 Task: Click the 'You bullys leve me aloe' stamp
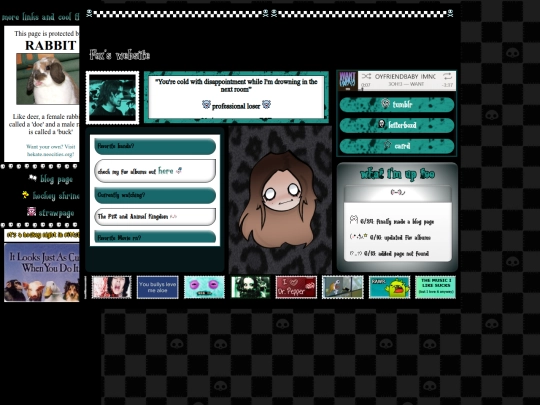[157, 287]
